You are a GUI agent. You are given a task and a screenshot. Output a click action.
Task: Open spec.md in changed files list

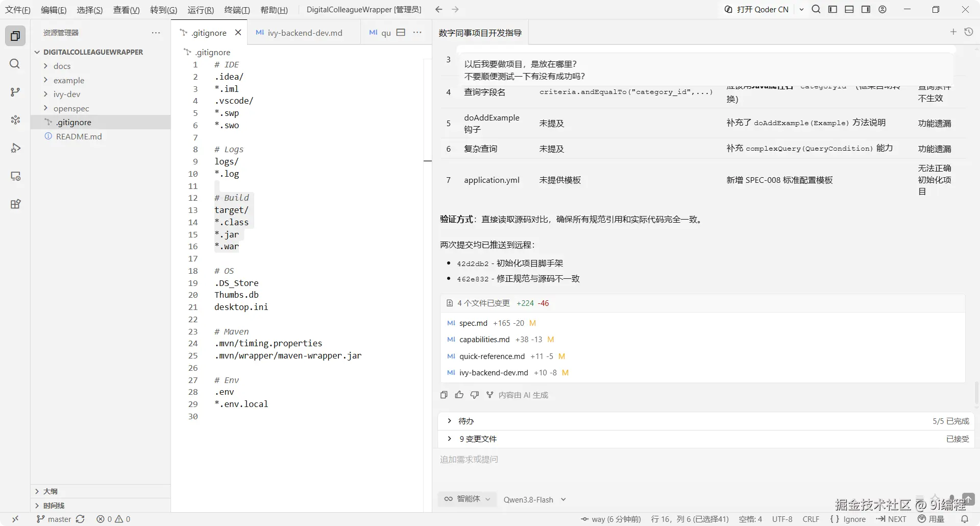[473, 323]
